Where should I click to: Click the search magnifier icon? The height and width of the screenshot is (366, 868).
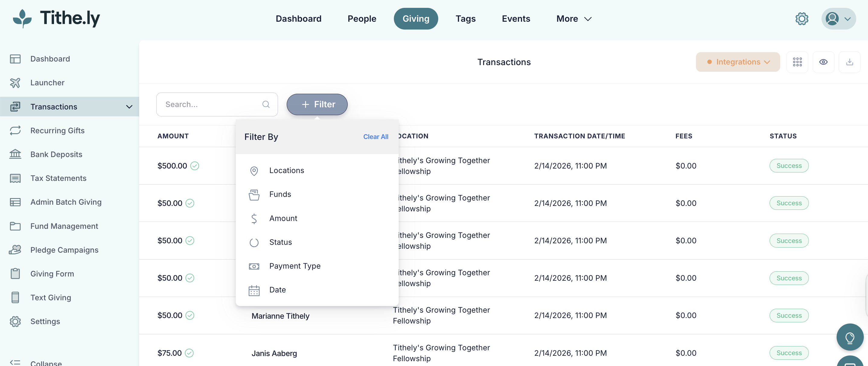[266, 104]
